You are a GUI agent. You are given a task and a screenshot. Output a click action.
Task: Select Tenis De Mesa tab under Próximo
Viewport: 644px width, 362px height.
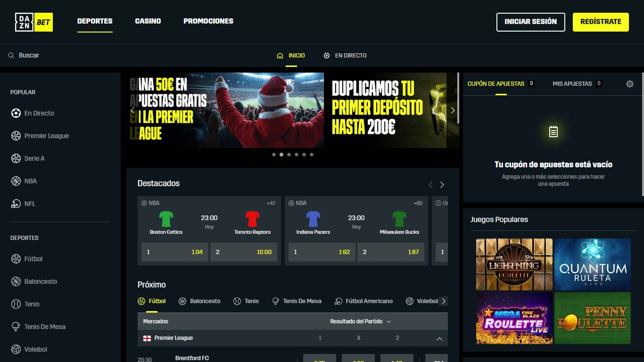click(297, 301)
